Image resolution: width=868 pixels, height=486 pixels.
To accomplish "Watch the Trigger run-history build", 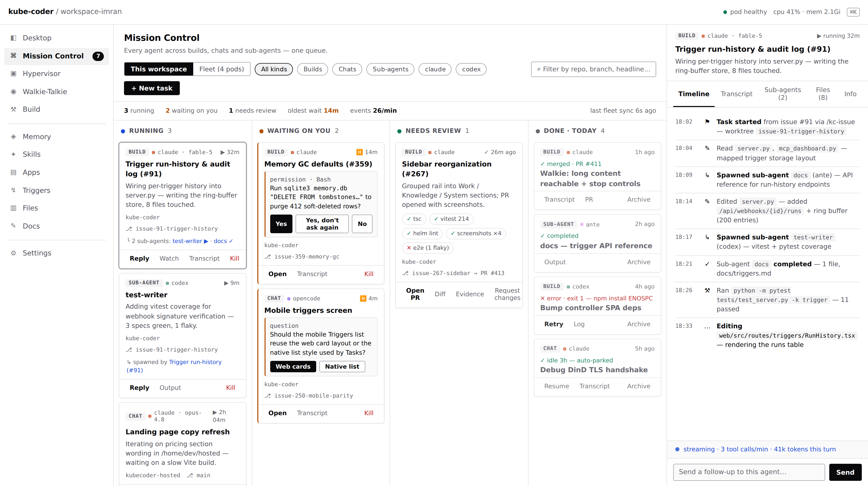I will pos(169,258).
